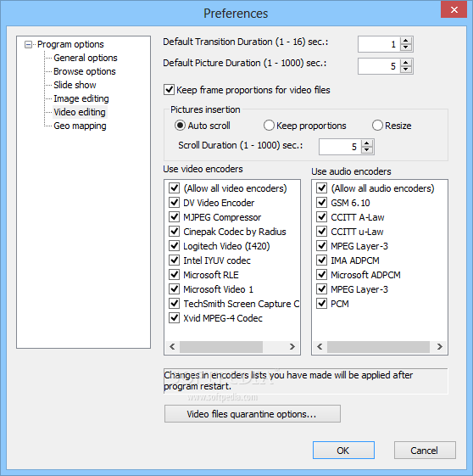Toggle Keep frame proportions for video files
The image size is (473, 476).
[169, 90]
